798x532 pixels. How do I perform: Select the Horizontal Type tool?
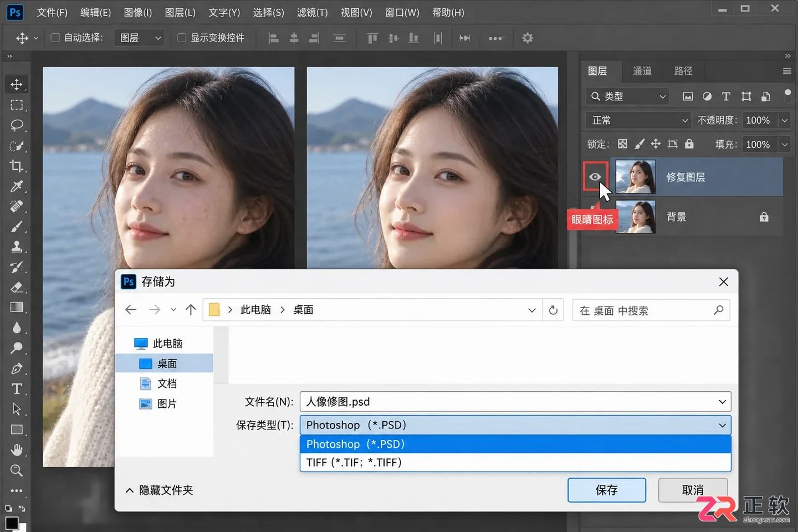17,389
